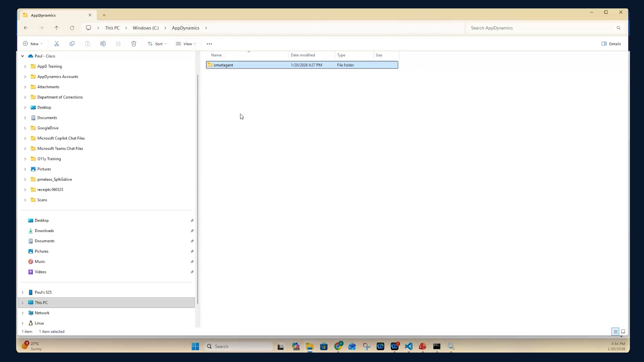This screenshot has height=362, width=644.
Task: Select the AppDynamics tab
Action: (x=57, y=15)
